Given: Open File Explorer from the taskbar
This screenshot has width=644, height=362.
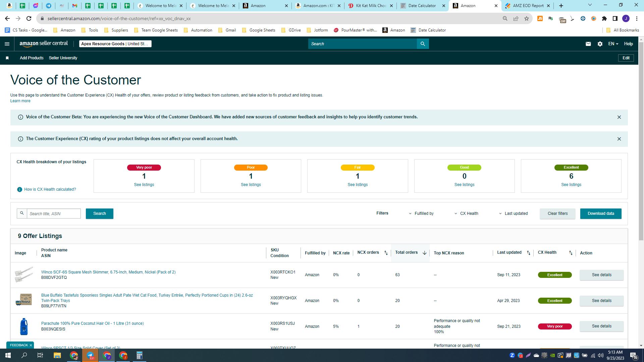Looking at the screenshot, I should tap(57, 355).
